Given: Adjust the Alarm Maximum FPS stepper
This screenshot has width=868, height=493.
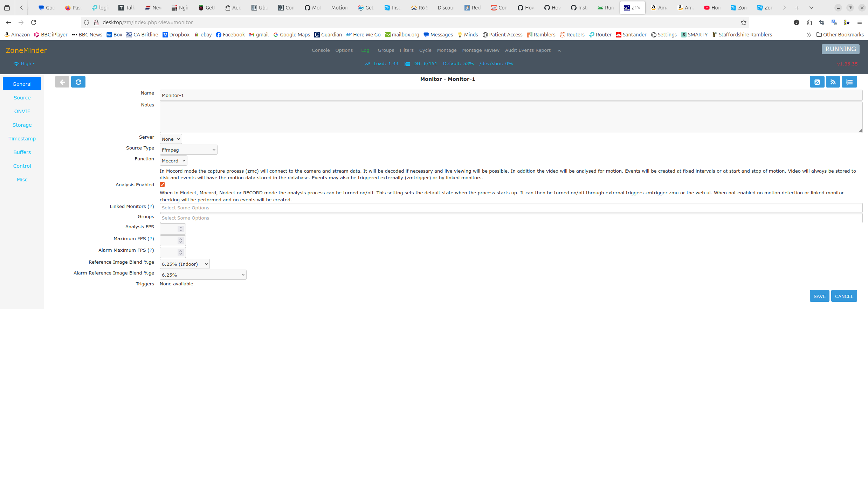Looking at the screenshot, I should [181, 251].
